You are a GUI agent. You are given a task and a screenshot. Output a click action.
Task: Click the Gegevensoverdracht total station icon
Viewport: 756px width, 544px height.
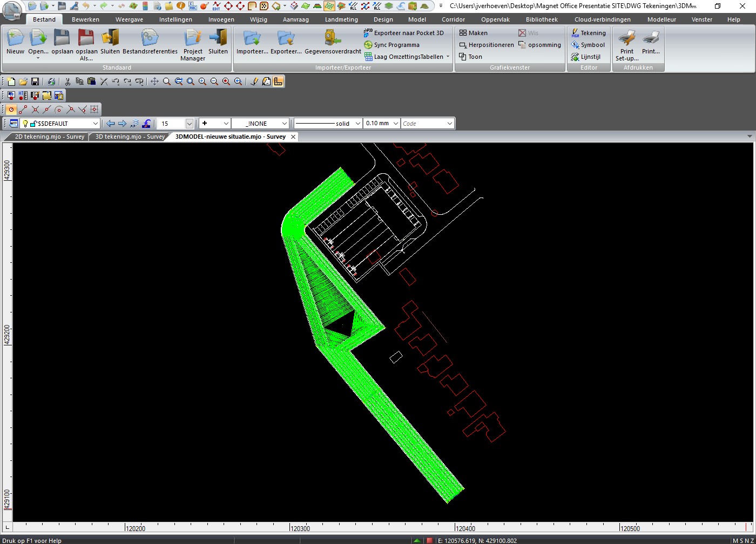coord(333,38)
